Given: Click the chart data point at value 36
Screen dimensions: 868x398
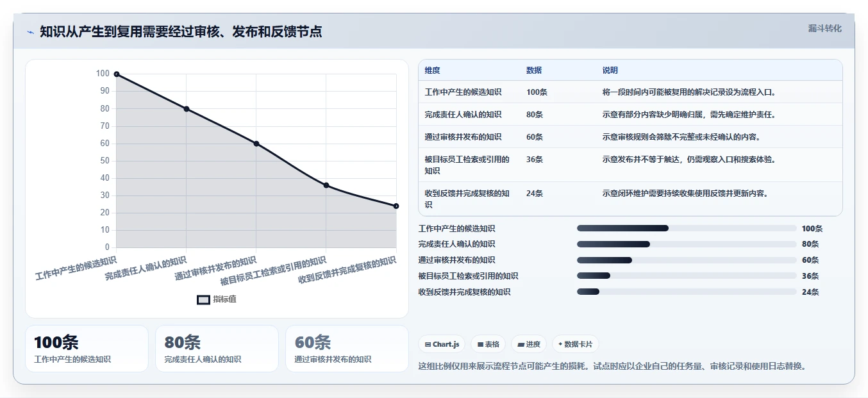Looking at the screenshot, I should pos(326,185).
